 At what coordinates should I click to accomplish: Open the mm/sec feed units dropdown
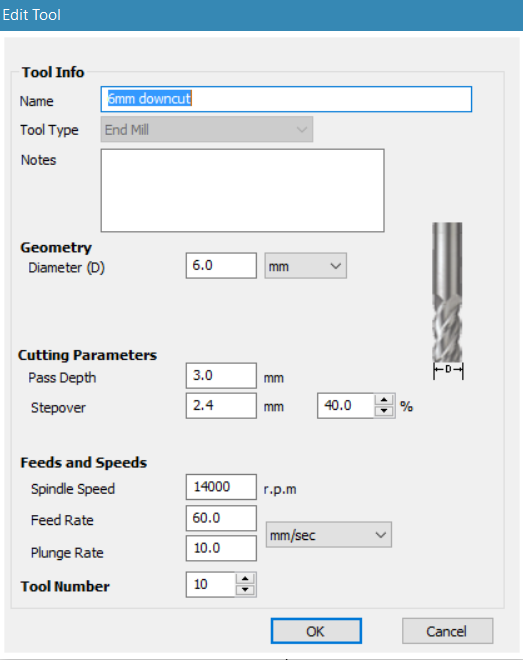pos(329,535)
